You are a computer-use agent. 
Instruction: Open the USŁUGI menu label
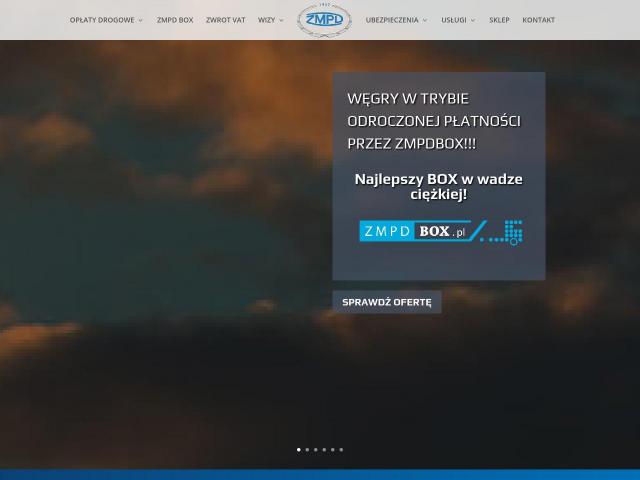453,20
